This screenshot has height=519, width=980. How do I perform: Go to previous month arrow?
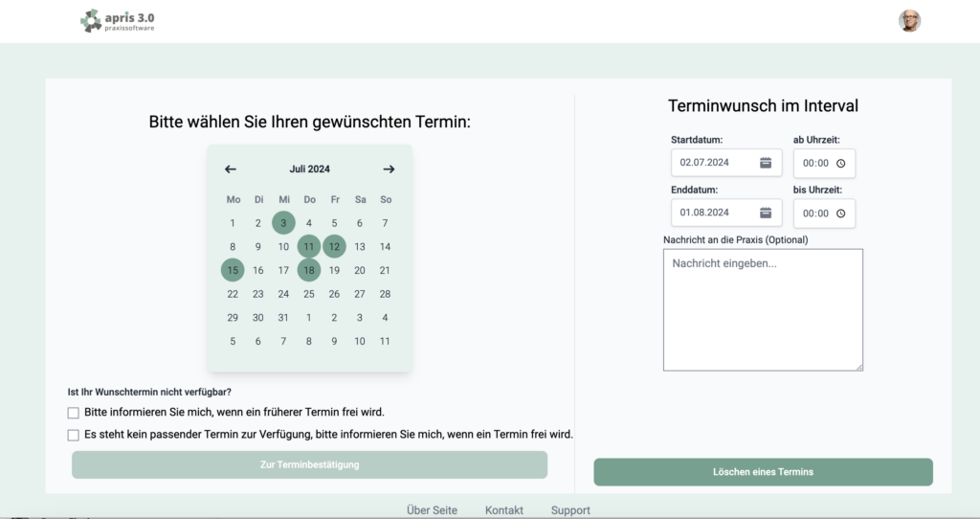coord(231,169)
